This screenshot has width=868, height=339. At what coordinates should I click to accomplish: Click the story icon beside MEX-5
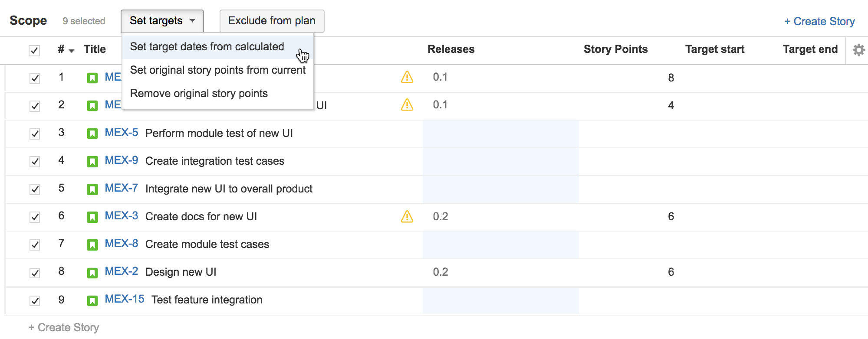92,133
